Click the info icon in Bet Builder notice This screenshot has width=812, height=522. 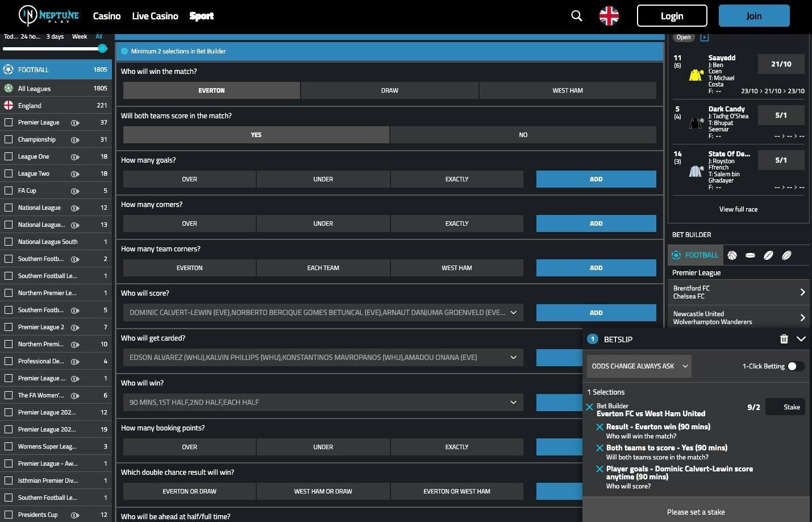(124, 51)
